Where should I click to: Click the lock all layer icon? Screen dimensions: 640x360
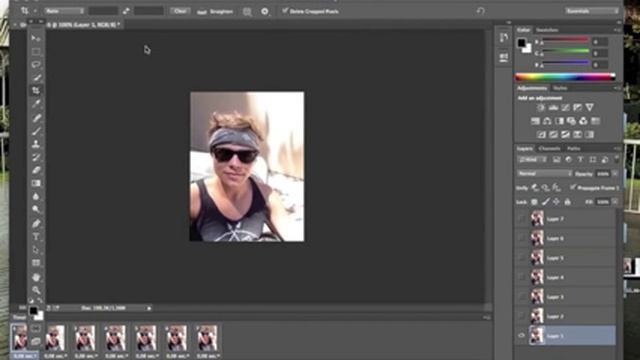coord(567,202)
